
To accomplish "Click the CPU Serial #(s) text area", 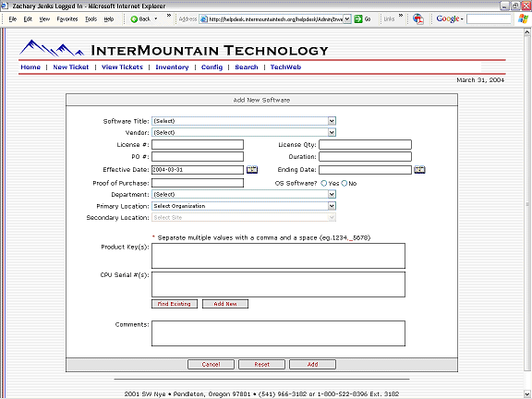I will [x=278, y=284].
